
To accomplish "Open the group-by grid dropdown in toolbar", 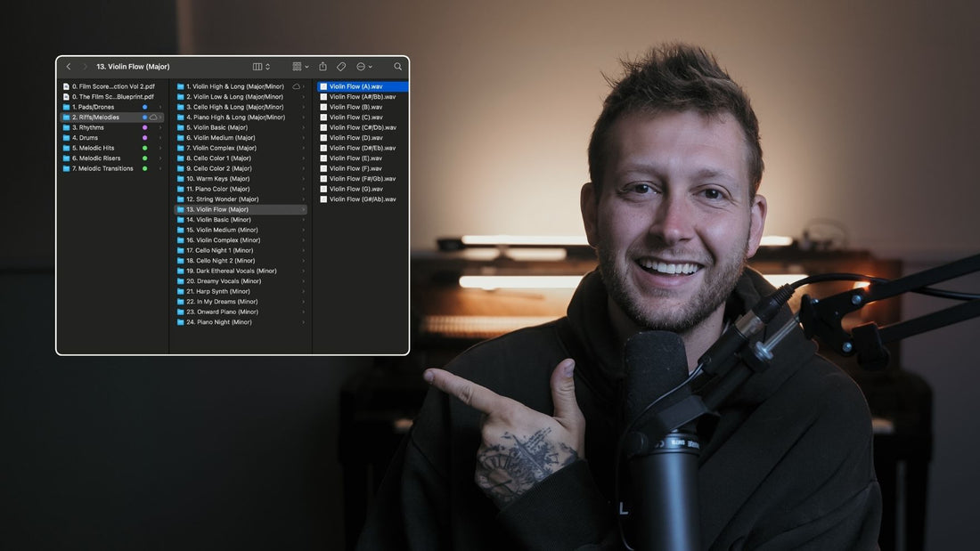I will 300,66.
